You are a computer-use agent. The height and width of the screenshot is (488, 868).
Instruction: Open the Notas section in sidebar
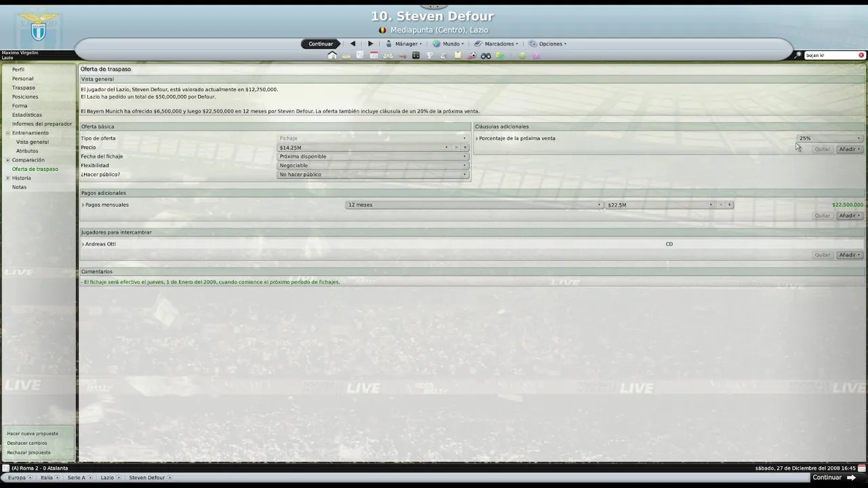pos(19,187)
